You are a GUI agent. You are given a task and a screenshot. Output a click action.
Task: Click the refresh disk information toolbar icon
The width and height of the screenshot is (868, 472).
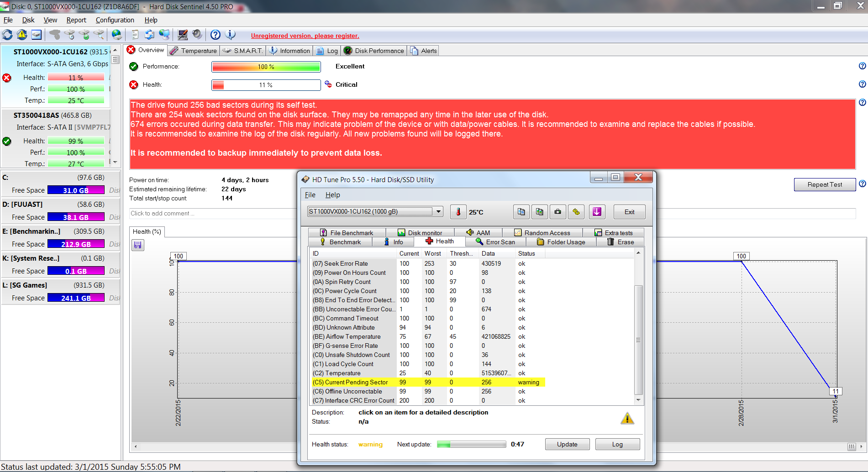pos(8,35)
